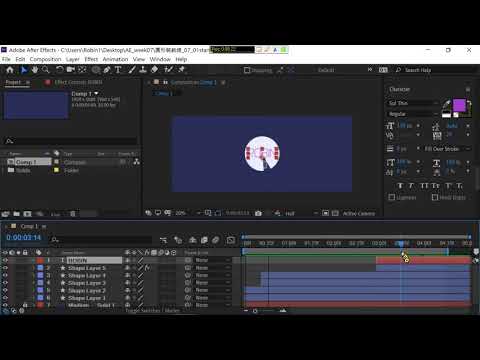Open parent dropdown for ROBIN layer
This screenshot has height=360, width=480.
[213, 260]
